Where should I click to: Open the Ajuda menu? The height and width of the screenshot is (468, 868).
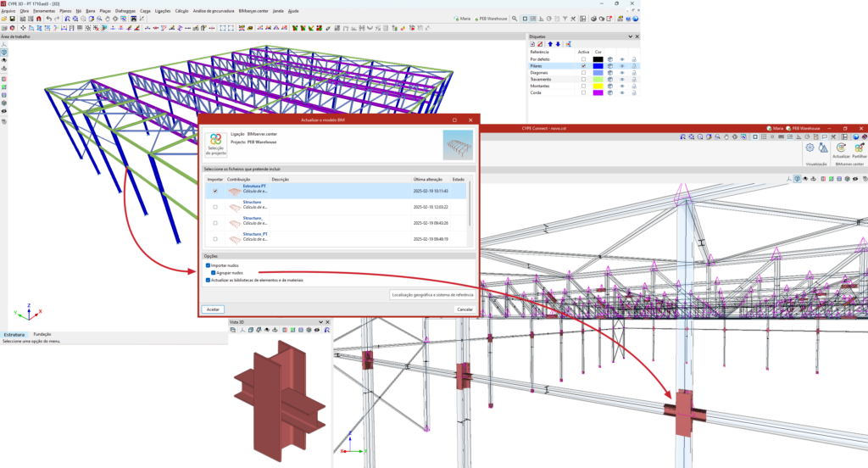pyautogui.click(x=293, y=11)
